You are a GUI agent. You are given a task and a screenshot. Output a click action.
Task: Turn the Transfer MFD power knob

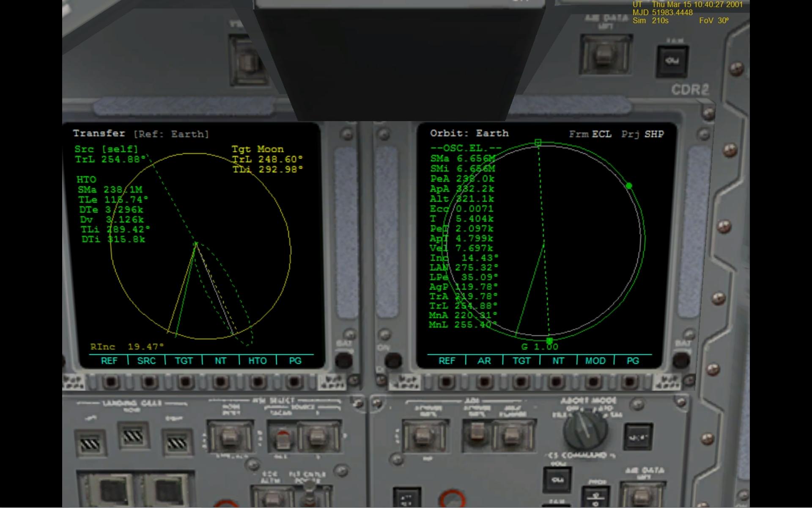[343, 361]
